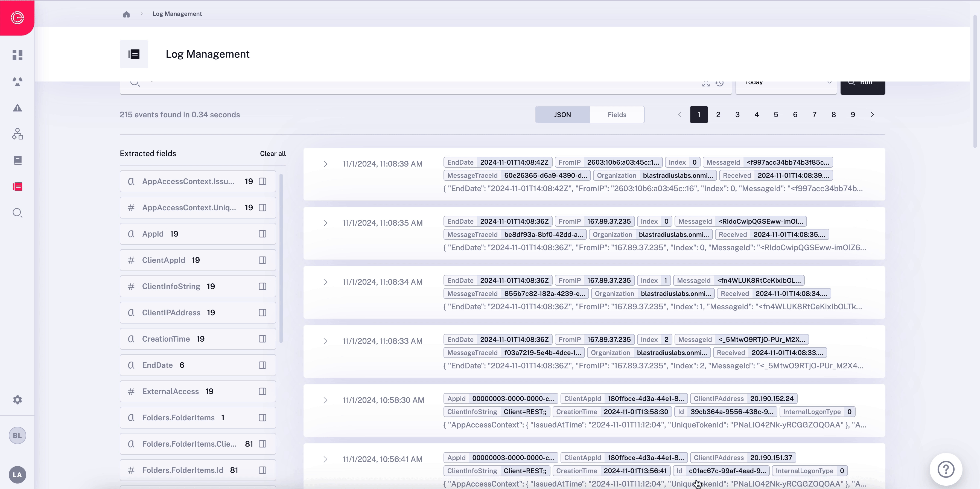Select the ClientIPAddress extracted field

[x=198, y=312]
